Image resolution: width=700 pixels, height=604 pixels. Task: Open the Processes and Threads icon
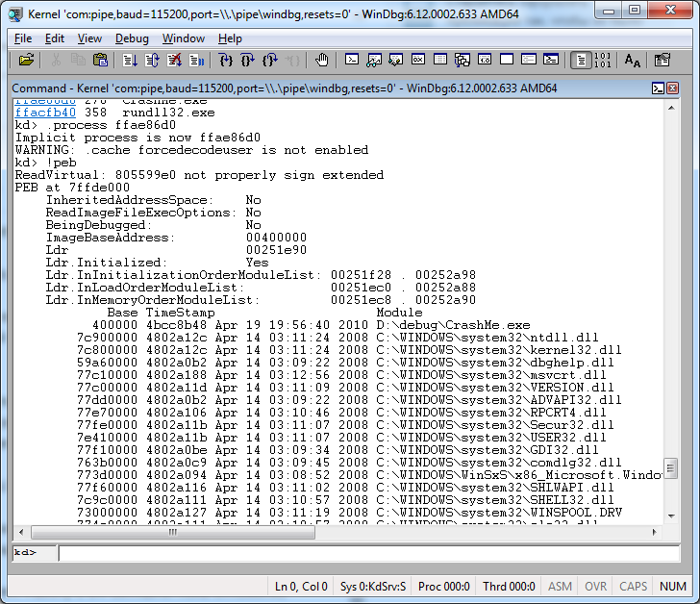pyautogui.click(x=529, y=60)
